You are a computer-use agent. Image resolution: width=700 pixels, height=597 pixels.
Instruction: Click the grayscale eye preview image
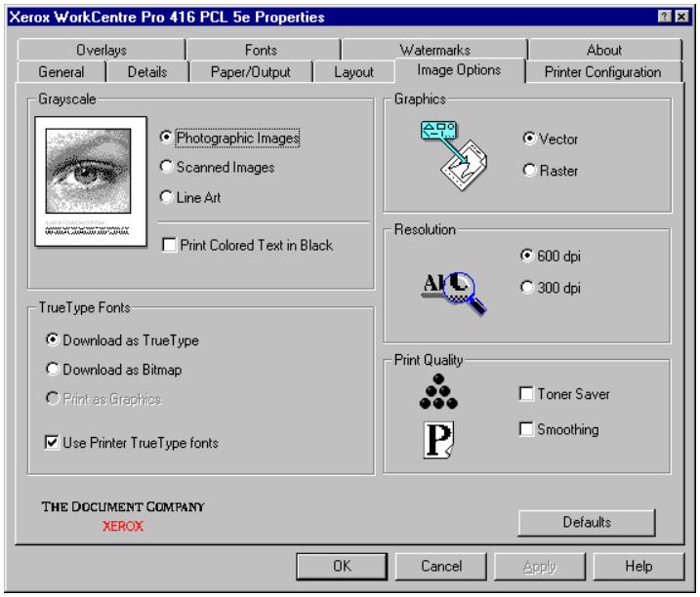(88, 178)
